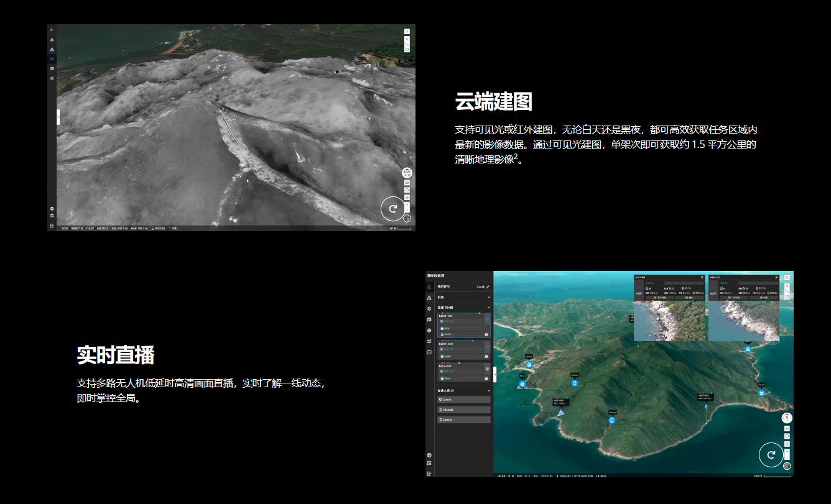Select the Coach online member row
Viewport: 831px width, 504px height.
click(x=464, y=400)
